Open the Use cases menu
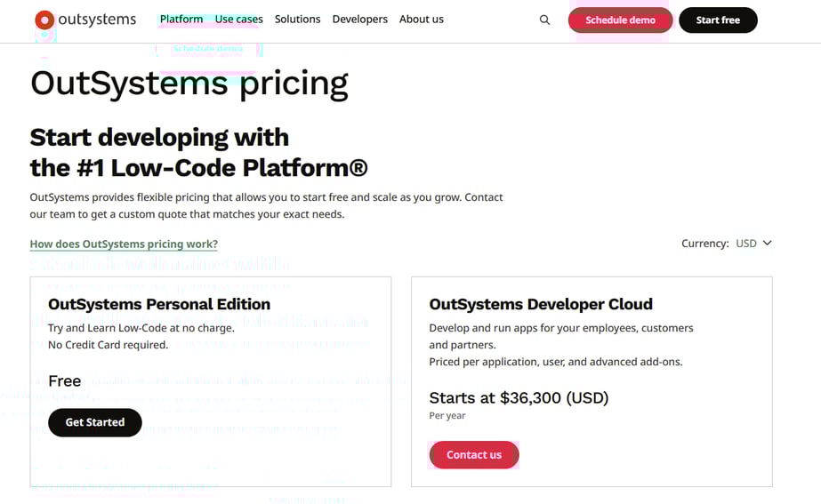This screenshot has height=504, width=821. coord(238,19)
